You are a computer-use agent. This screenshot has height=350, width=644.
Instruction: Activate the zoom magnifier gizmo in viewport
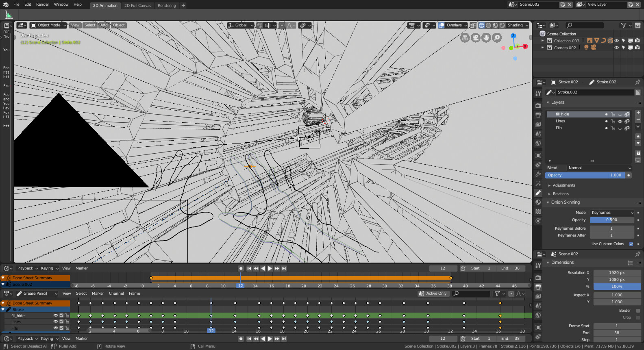click(x=497, y=38)
